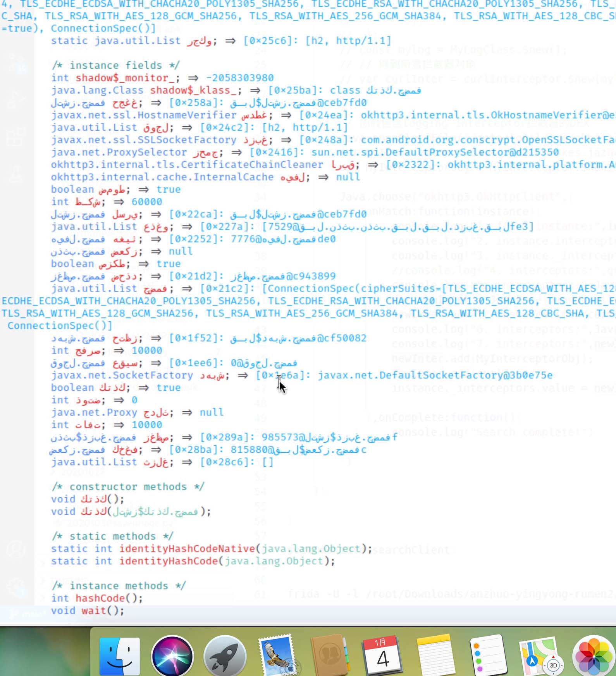Click the "/* static methods */" comment
Image resolution: width=616 pixels, height=676 pixels.
(112, 536)
